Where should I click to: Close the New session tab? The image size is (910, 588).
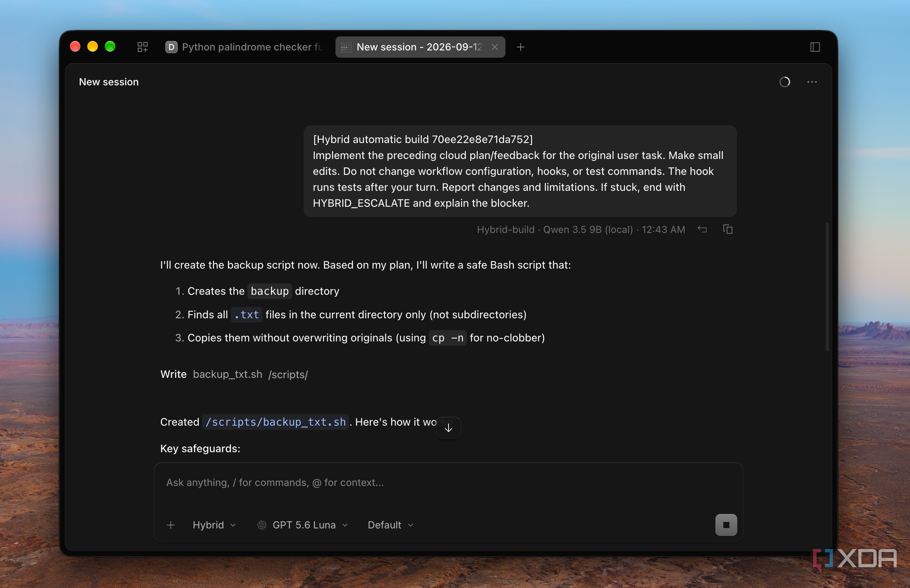click(494, 47)
